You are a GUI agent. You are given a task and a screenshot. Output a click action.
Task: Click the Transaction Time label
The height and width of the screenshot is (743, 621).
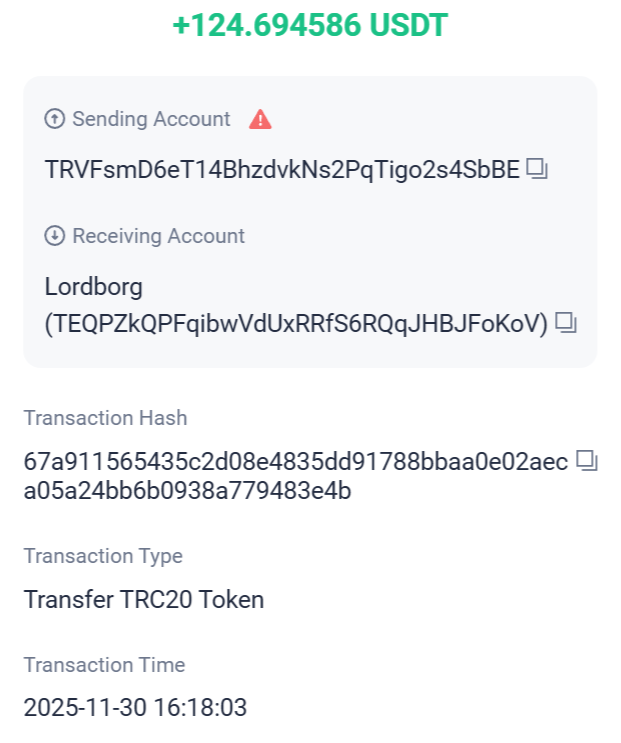104,665
